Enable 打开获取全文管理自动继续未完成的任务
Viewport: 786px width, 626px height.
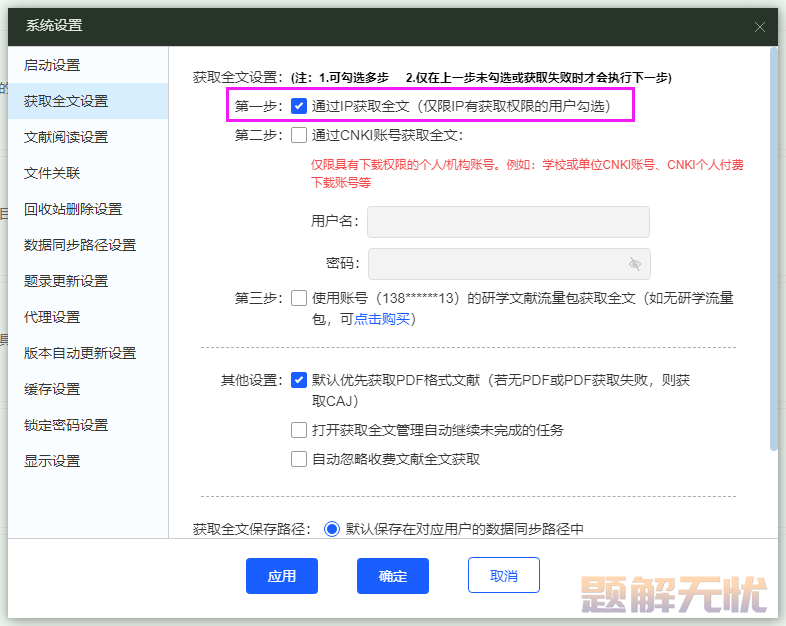pyautogui.click(x=299, y=430)
